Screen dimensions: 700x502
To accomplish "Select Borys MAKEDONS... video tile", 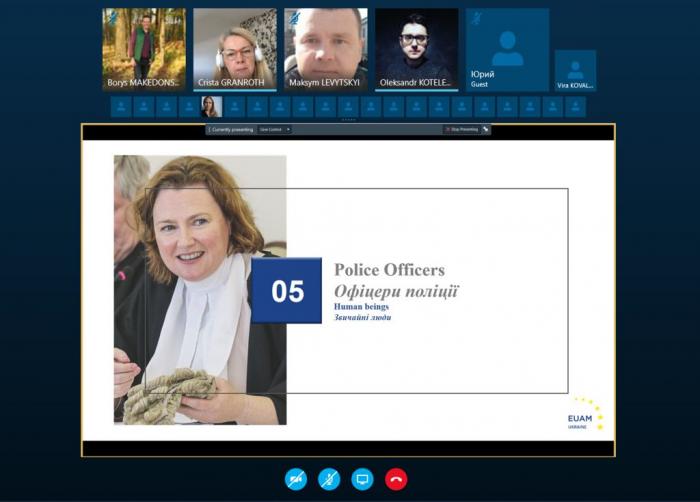I will pyautogui.click(x=144, y=50).
